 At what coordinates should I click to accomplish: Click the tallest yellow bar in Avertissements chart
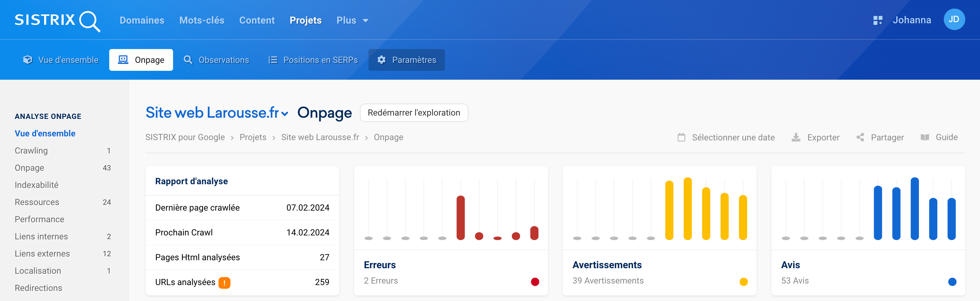point(688,209)
